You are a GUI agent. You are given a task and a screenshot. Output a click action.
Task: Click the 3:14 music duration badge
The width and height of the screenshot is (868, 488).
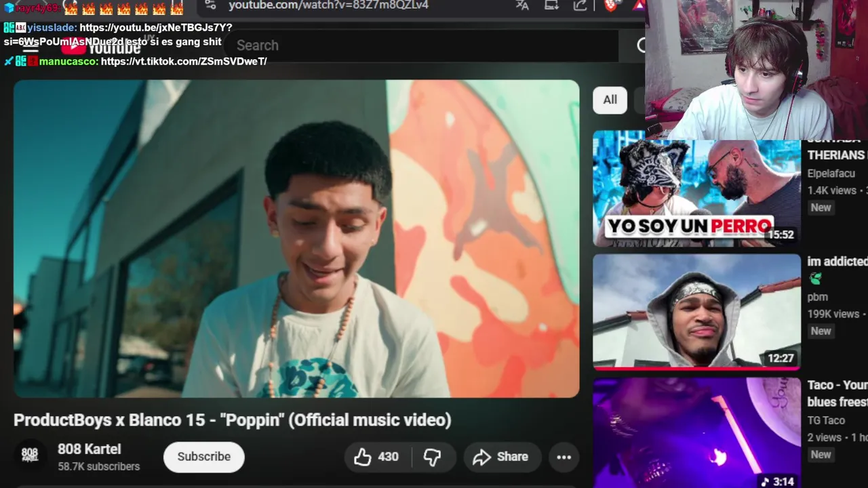pyautogui.click(x=777, y=481)
